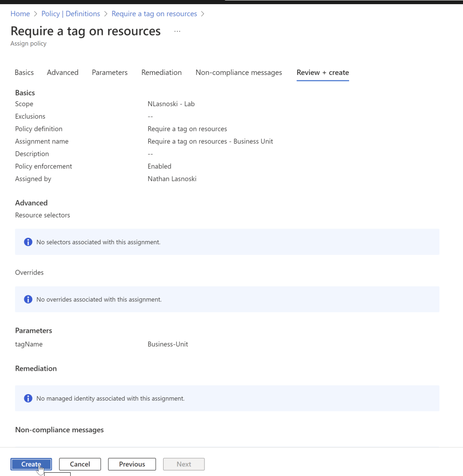This screenshot has height=476, width=463.
Task: Select the Parameters tab
Action: [110, 72]
